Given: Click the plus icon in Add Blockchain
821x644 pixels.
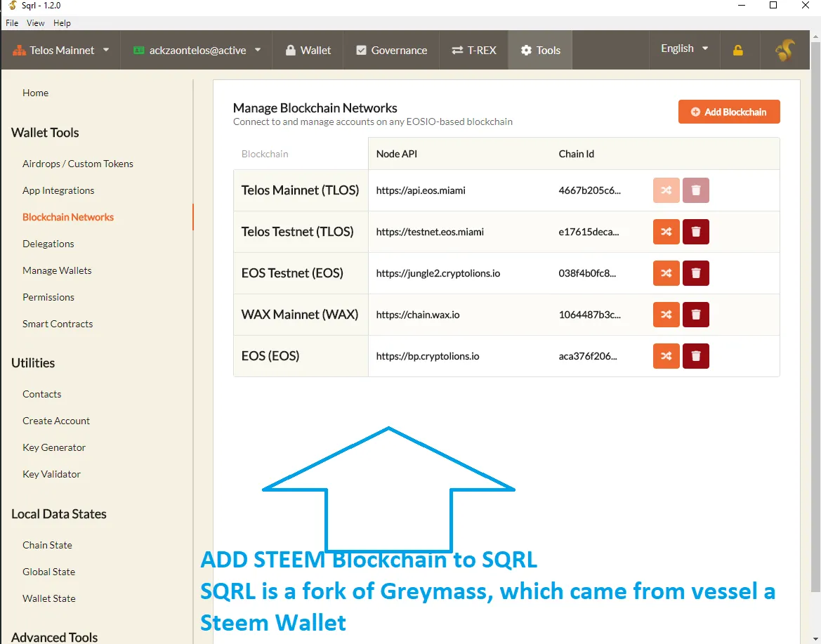Looking at the screenshot, I should pos(695,112).
